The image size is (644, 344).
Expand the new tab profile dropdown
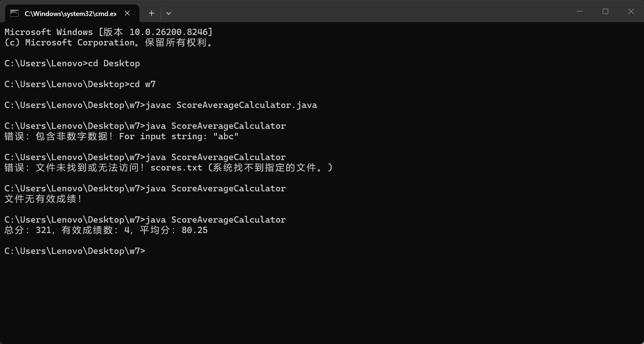coord(169,13)
